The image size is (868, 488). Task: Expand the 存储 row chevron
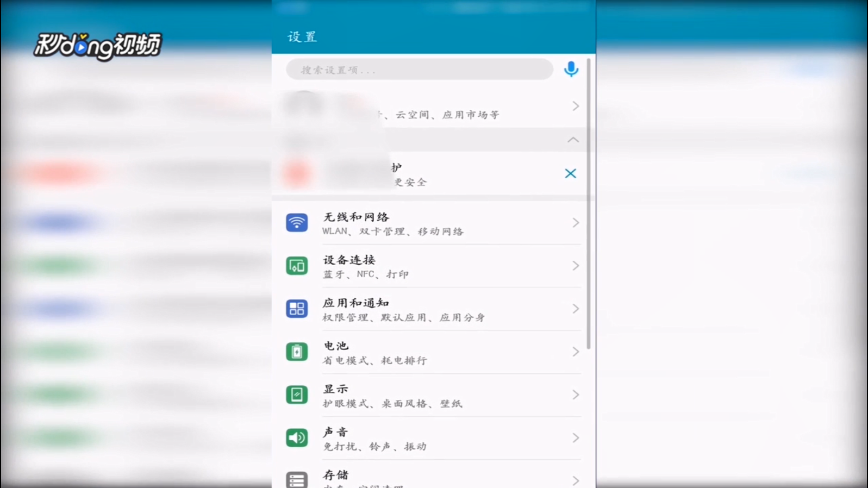[576, 480]
